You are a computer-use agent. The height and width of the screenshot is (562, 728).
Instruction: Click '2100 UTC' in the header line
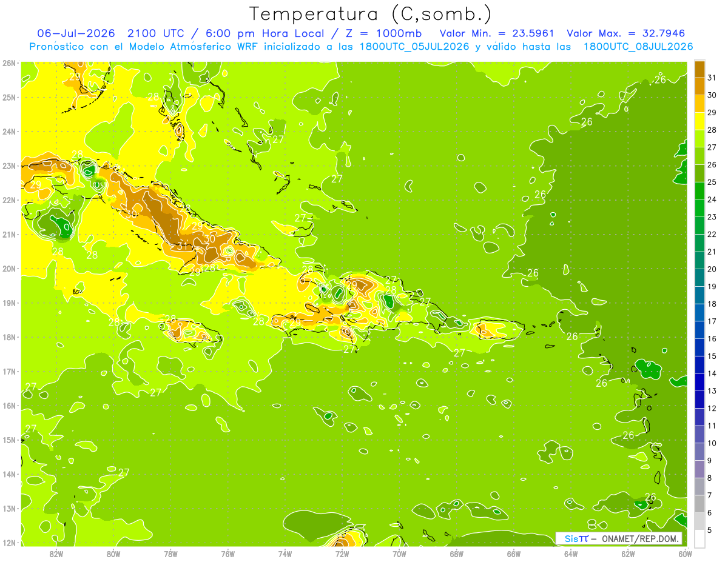[155, 33]
